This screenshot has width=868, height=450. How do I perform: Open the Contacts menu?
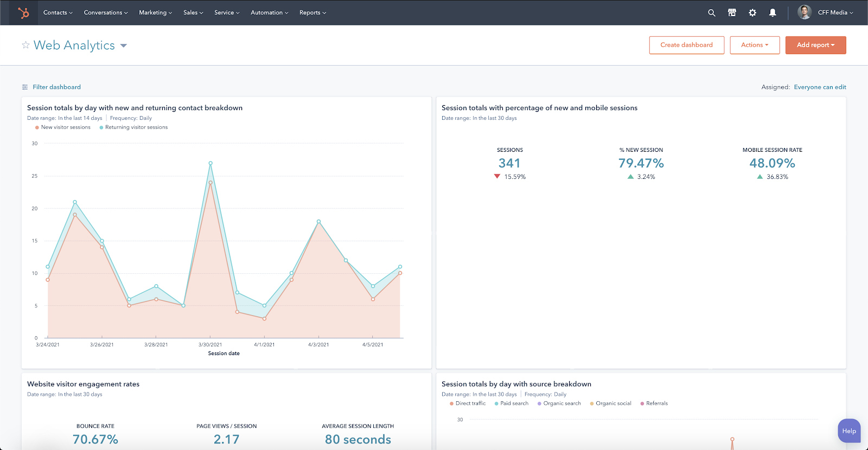coord(58,12)
